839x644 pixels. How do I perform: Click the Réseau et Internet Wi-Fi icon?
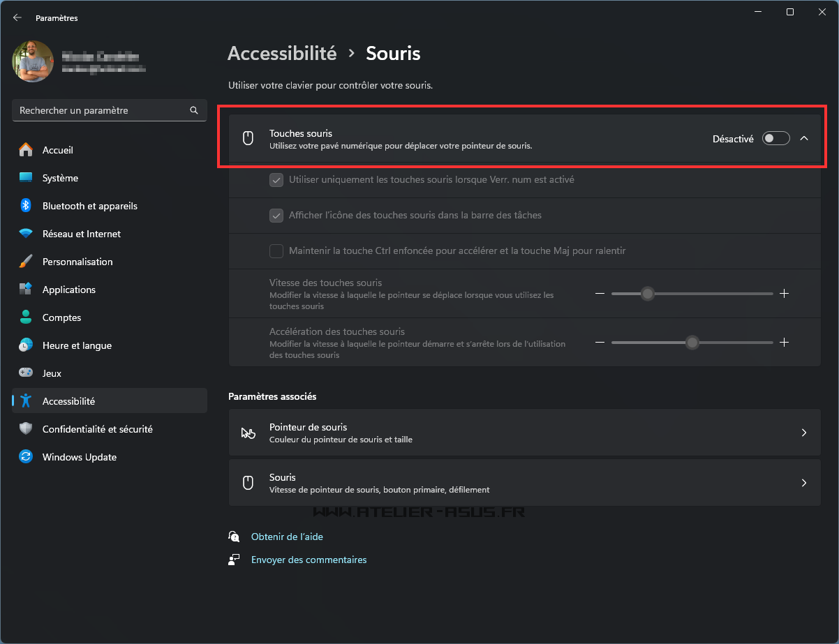pos(26,234)
